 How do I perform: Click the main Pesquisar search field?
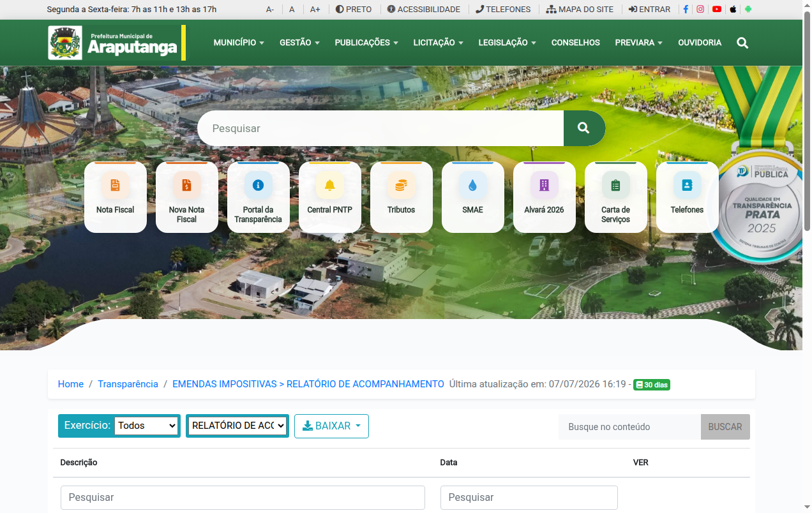[x=380, y=128]
